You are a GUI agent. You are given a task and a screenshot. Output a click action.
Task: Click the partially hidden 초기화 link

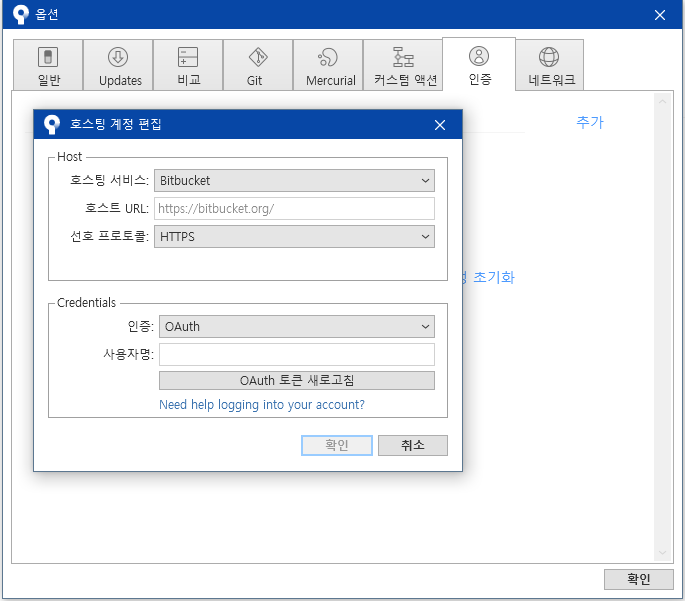[488, 277]
